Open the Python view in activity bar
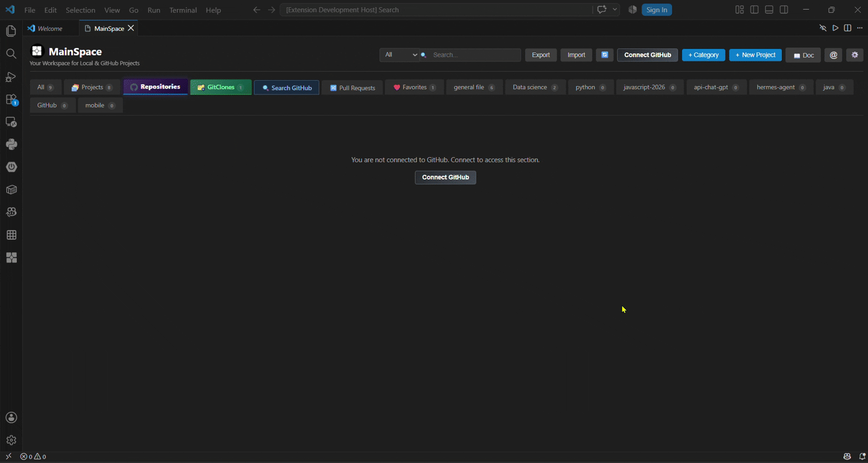This screenshot has width=868, height=463. coord(11,144)
